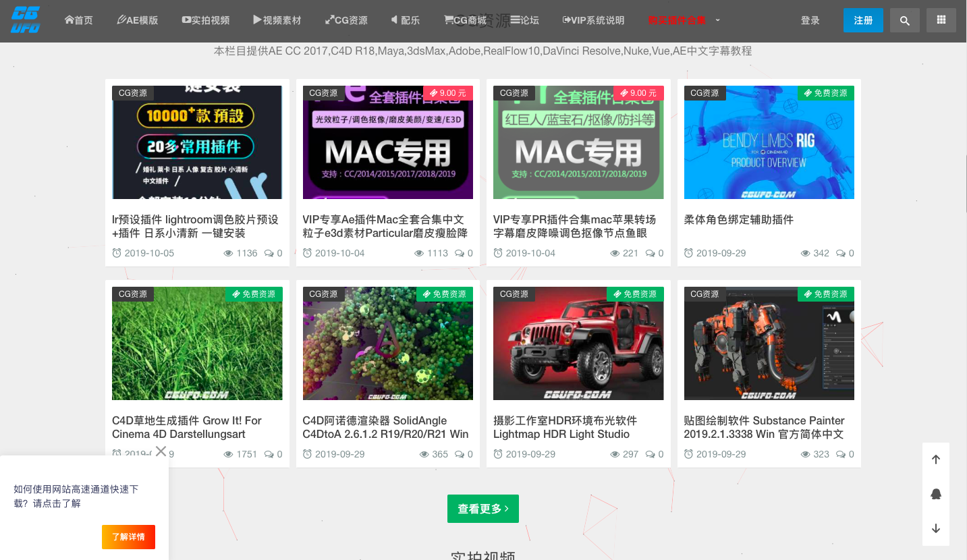Click the QQ penguin contact icon
Screen dimensions: 967x560
935,494
